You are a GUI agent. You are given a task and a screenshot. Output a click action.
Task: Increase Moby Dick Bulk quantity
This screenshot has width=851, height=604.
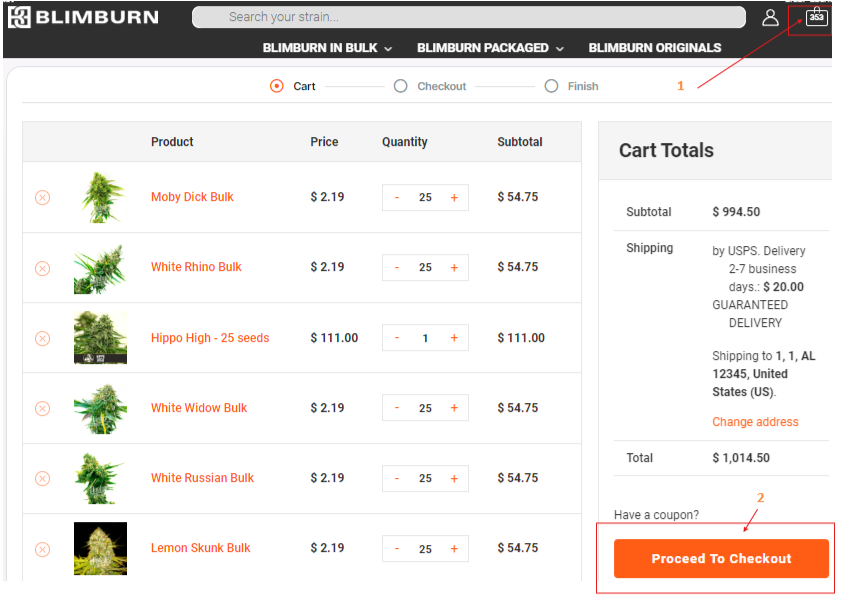pos(454,198)
